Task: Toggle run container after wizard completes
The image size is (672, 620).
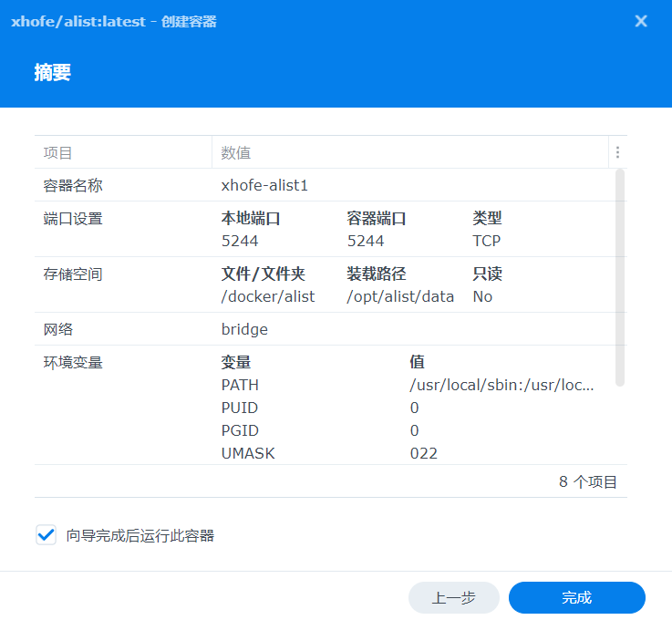Action: pyautogui.click(x=46, y=534)
